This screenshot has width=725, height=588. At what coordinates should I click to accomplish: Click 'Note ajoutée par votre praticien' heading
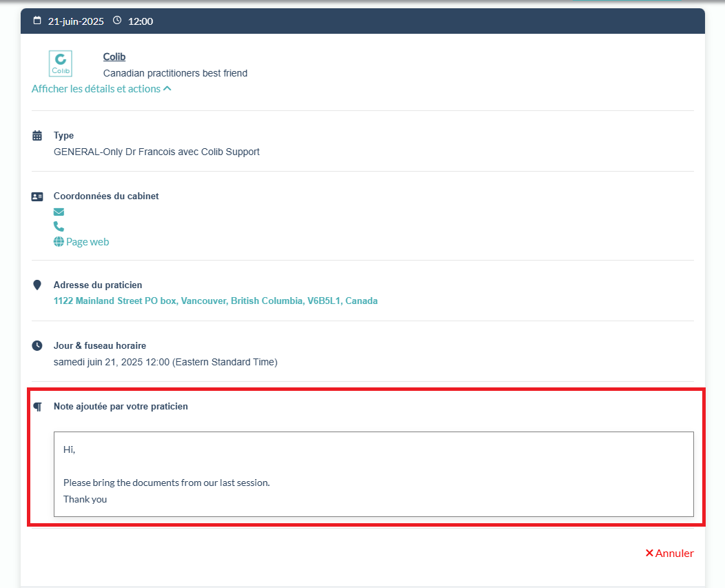[121, 406]
